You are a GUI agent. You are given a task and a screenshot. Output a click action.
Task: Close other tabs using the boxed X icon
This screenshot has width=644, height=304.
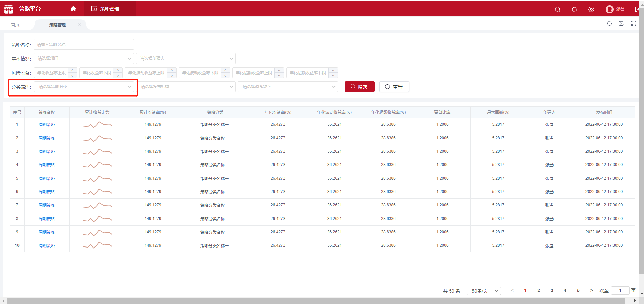(621, 23)
